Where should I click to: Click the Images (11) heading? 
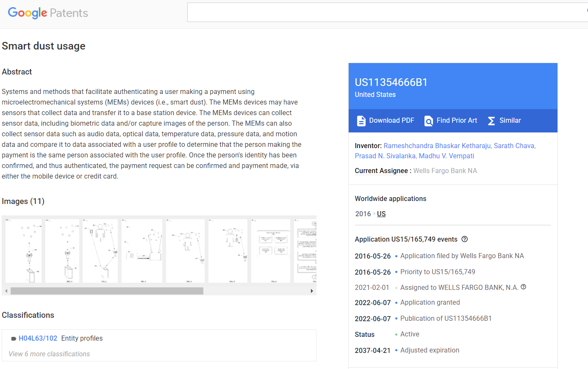23,201
